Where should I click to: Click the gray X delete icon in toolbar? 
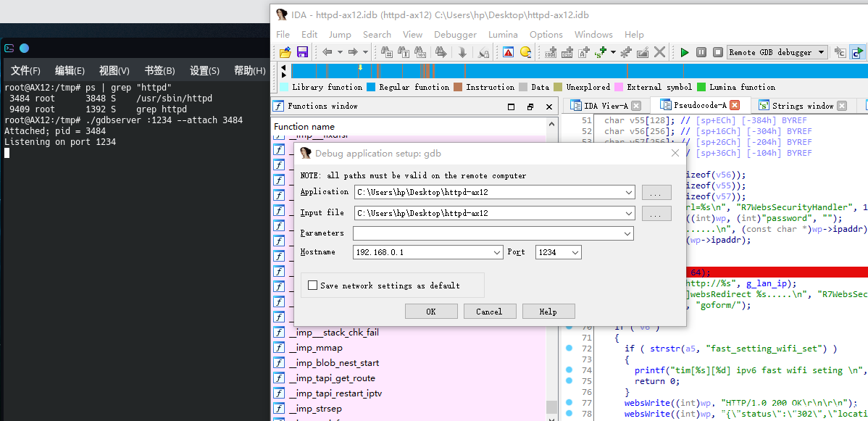pyautogui.click(x=659, y=52)
